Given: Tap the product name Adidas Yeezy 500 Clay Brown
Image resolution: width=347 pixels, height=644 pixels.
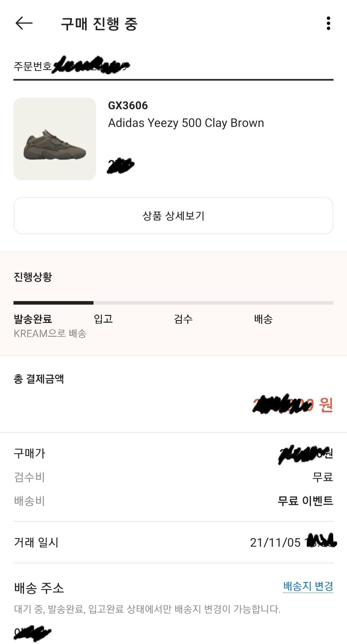Looking at the screenshot, I should [186, 123].
